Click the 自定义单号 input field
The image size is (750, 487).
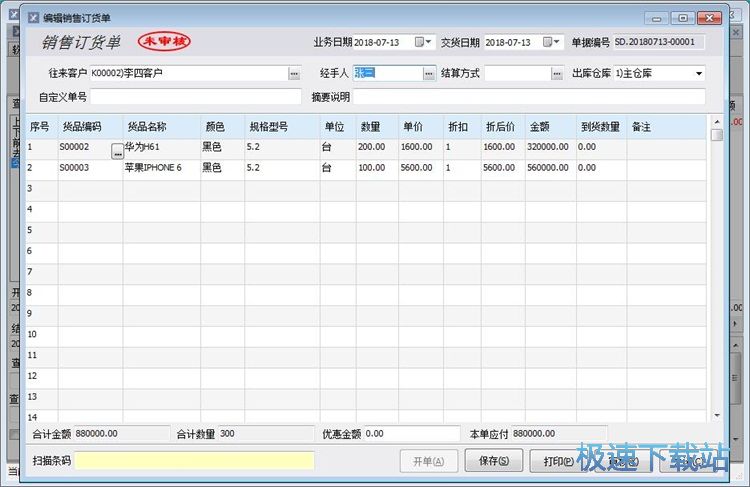point(196,97)
